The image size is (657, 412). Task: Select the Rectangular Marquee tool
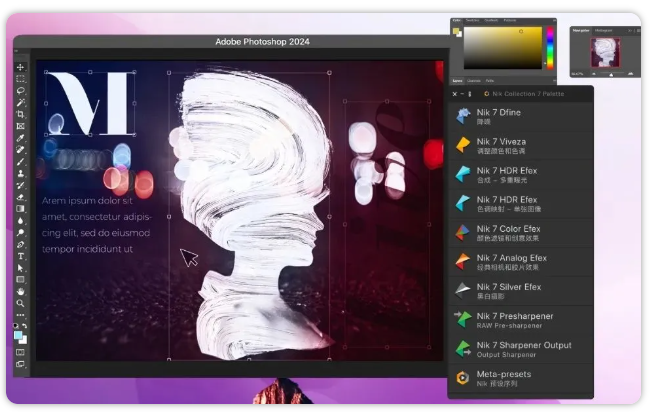(x=20, y=79)
